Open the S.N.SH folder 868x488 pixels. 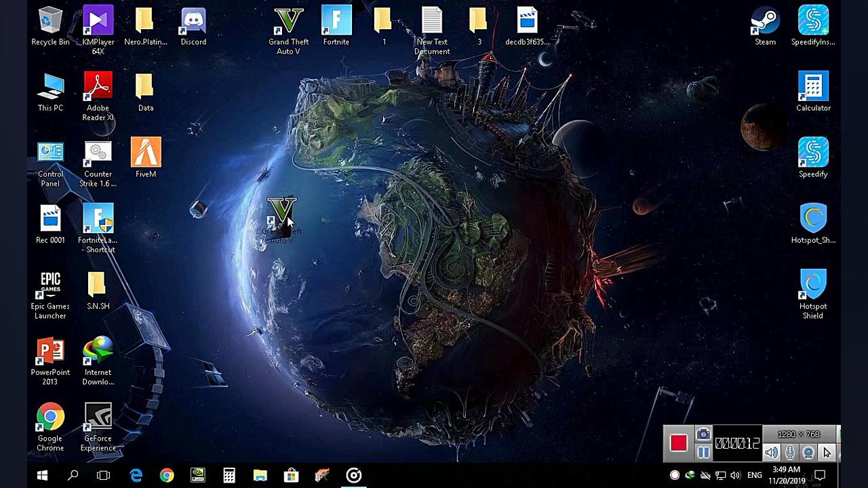tap(98, 291)
